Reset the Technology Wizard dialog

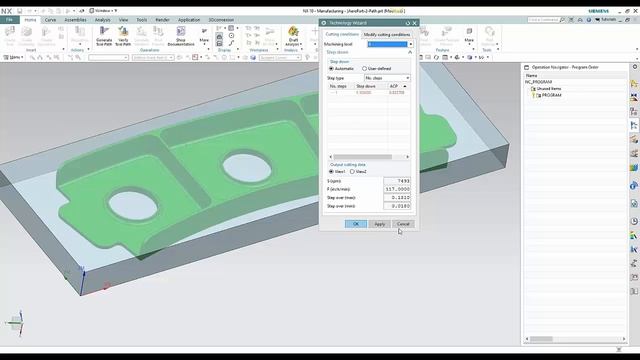coord(407,23)
